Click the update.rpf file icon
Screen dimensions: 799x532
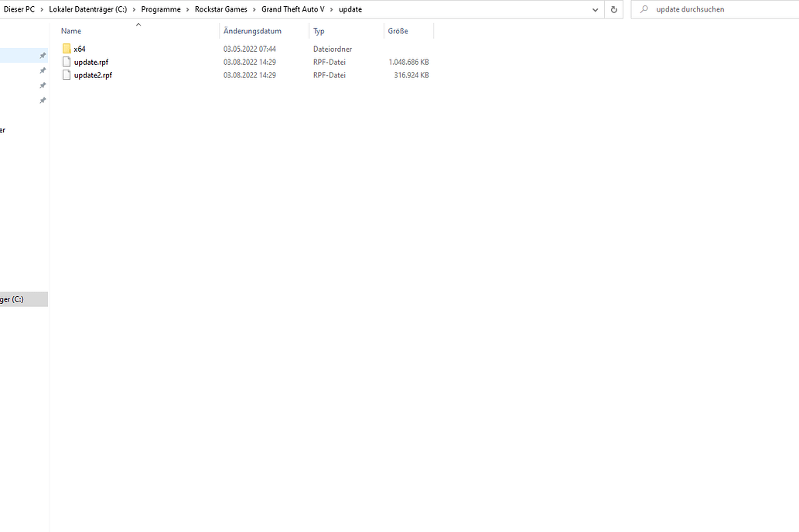pos(67,62)
